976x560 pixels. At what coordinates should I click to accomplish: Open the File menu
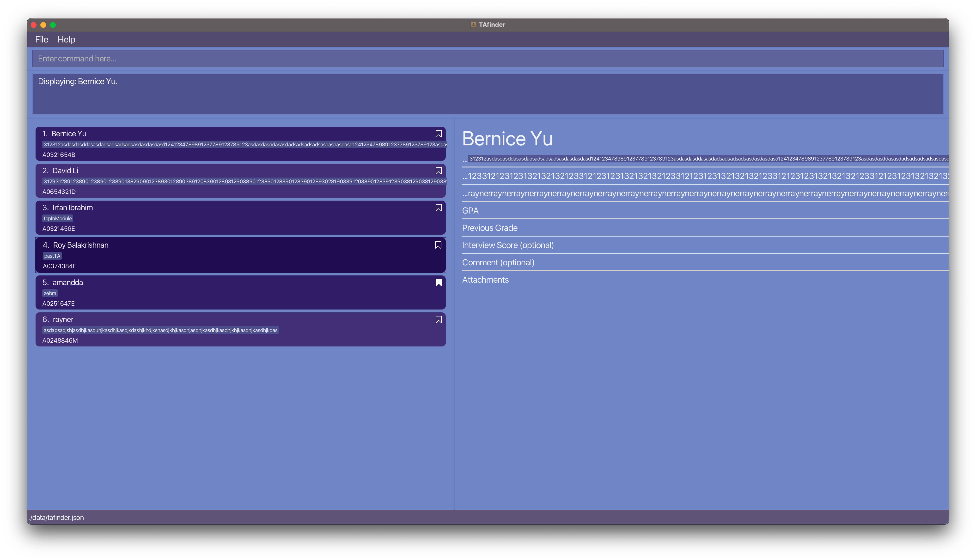tap(42, 40)
